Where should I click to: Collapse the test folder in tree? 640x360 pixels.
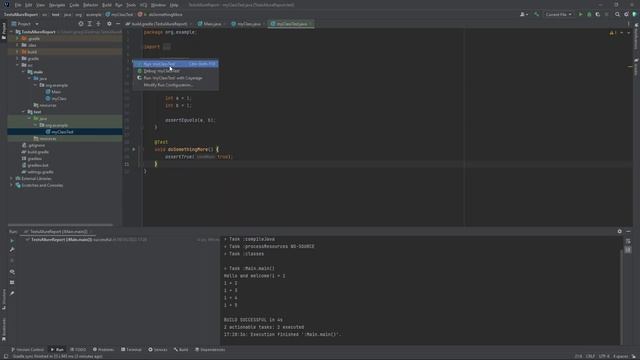[x=24, y=112]
